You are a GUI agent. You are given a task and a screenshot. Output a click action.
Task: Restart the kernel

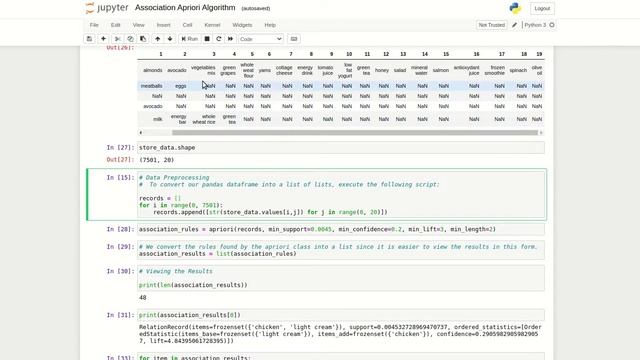[x=219, y=39]
